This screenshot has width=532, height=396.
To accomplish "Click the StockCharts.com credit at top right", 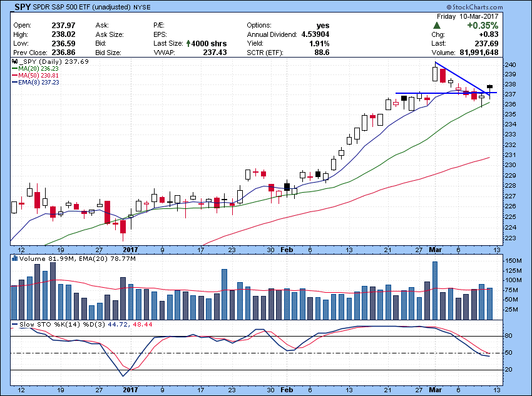I will tap(474, 7).
